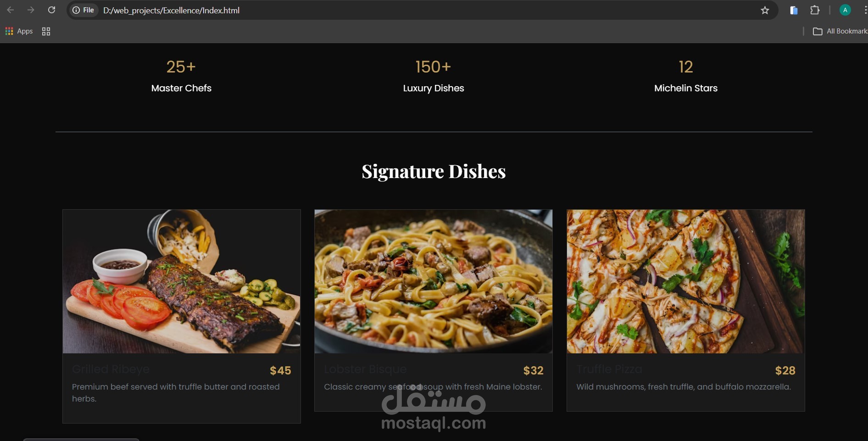Select the Grilled Ribeye dish image
868x441 pixels.
pyautogui.click(x=182, y=281)
